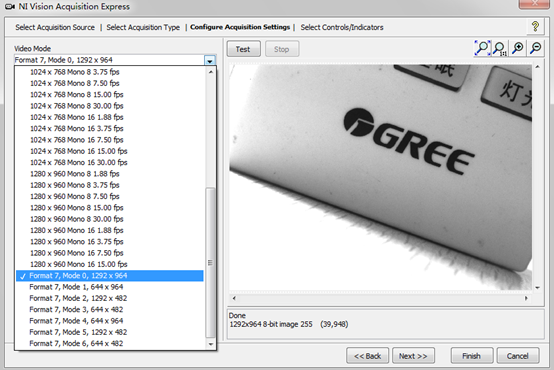The width and height of the screenshot is (554, 370).
Task: Select 1024 x 768 Mono 8 3.75 fps
Action: 110,72
